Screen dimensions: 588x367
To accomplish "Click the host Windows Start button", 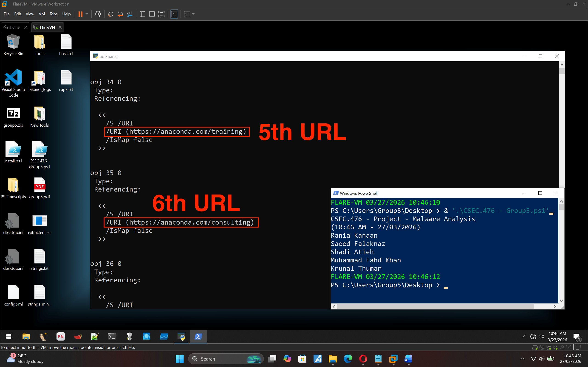I will pos(180,359).
